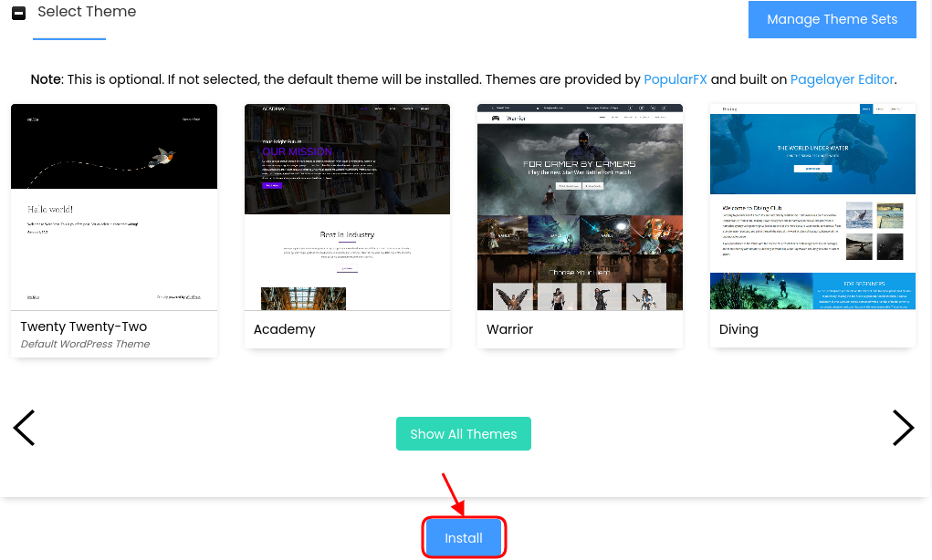
Task: Collapse the Select Theme section minus icon
Action: pos(19,13)
